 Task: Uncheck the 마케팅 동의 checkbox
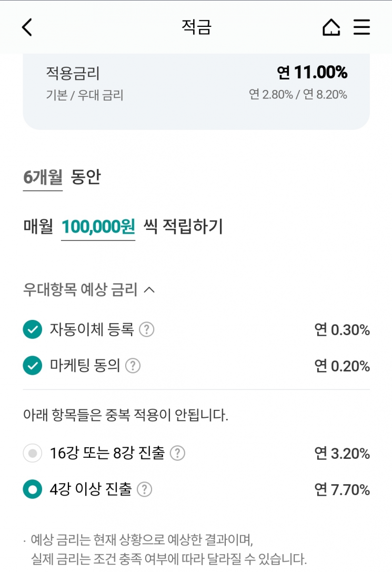pos(33,366)
